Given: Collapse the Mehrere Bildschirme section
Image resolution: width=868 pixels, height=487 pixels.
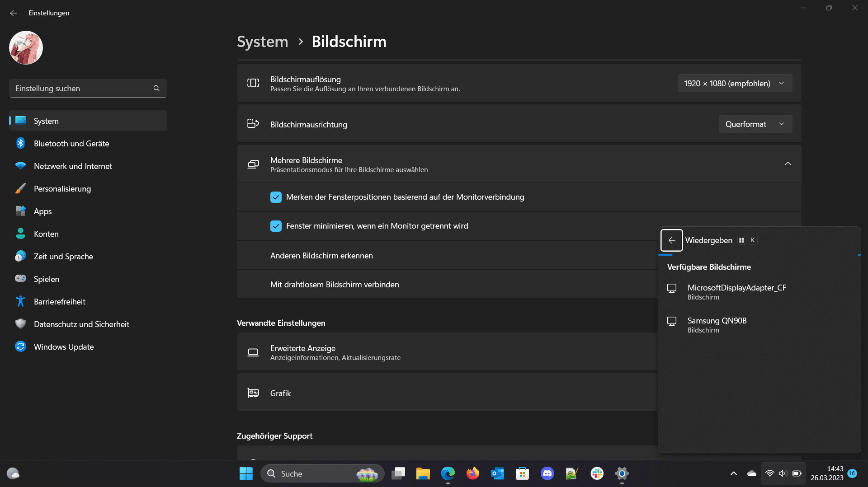Looking at the screenshot, I should (x=788, y=164).
